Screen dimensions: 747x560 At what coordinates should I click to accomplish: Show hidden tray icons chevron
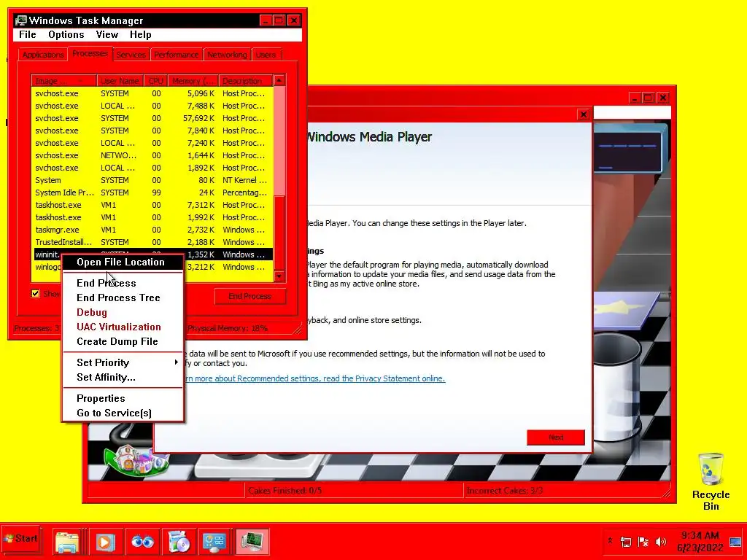tap(610, 541)
